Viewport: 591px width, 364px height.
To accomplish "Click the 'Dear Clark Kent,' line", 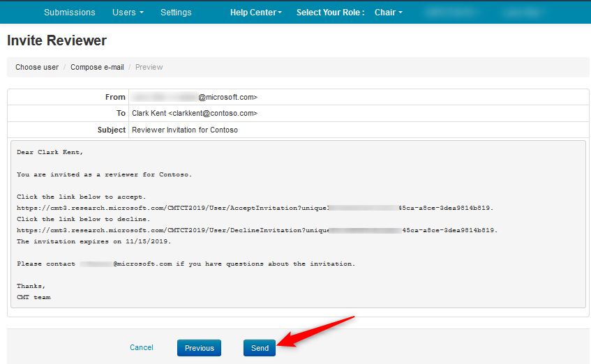I will pos(50,152).
